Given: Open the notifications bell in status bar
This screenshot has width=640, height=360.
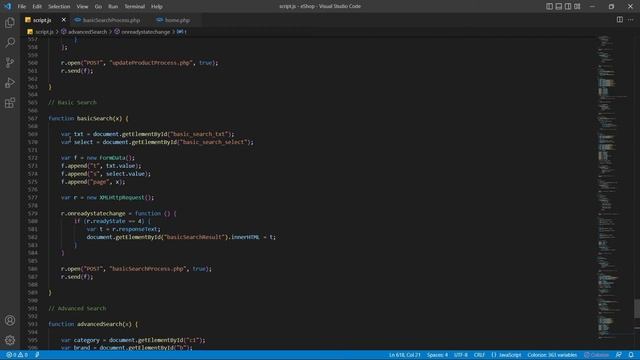Looking at the screenshot, I should point(631,355).
